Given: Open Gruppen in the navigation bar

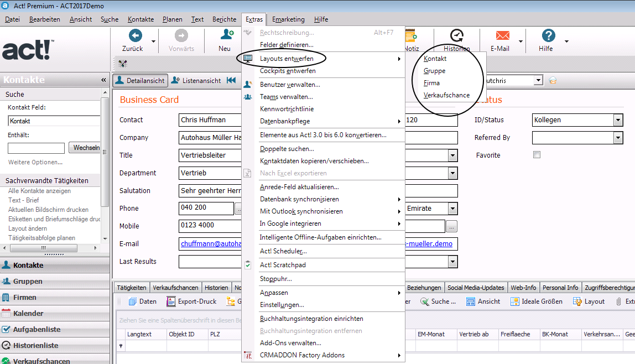Looking at the screenshot, I should click(55, 281).
